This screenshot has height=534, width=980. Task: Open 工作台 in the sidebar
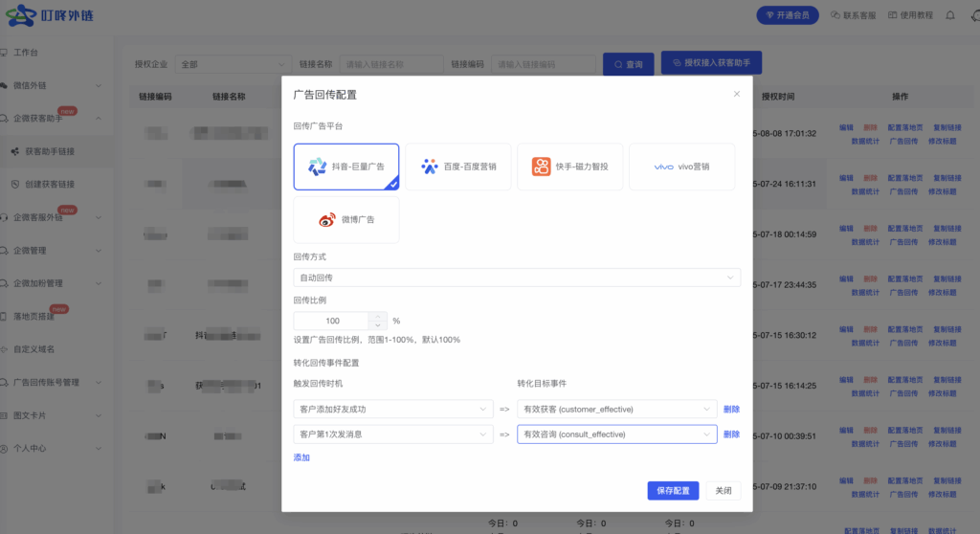click(33, 52)
